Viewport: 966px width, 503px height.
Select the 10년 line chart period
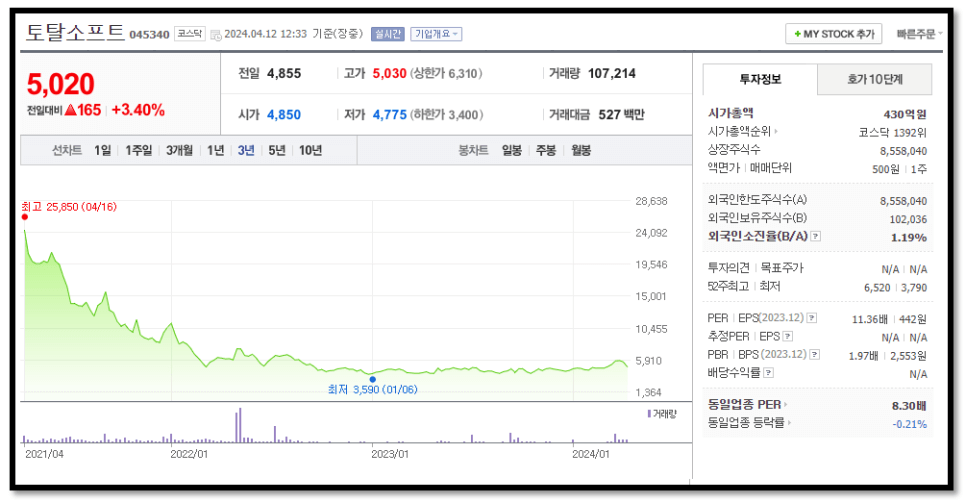click(x=310, y=150)
